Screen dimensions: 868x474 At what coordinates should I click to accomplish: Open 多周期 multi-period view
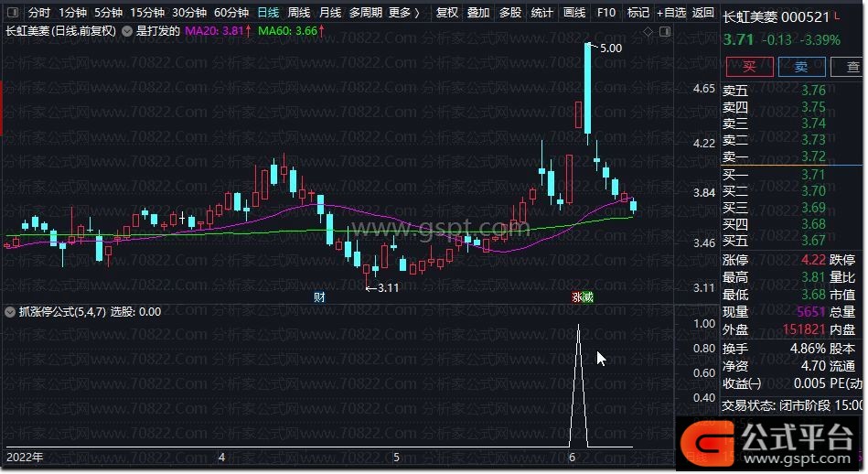pyautogui.click(x=365, y=12)
